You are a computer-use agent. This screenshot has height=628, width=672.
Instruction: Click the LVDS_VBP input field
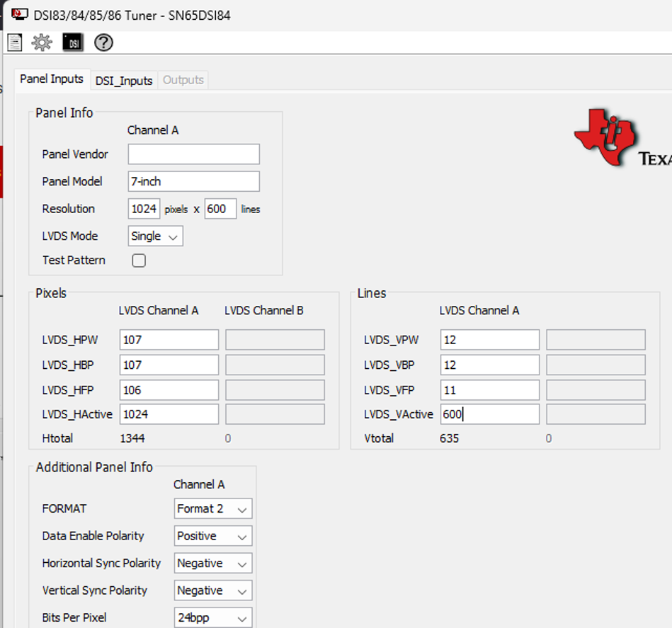[x=490, y=365]
